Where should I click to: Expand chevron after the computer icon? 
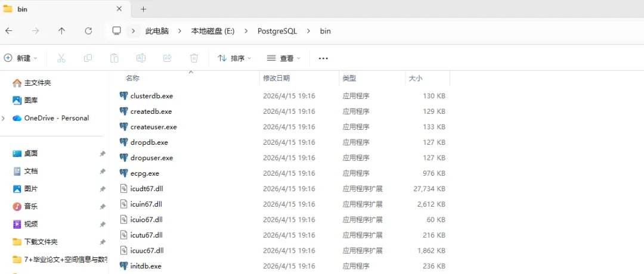coord(133,31)
